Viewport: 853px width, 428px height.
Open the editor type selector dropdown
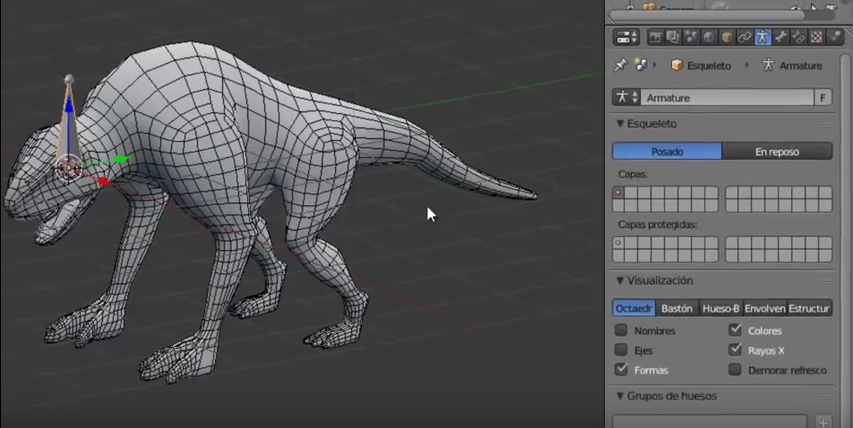point(627,37)
